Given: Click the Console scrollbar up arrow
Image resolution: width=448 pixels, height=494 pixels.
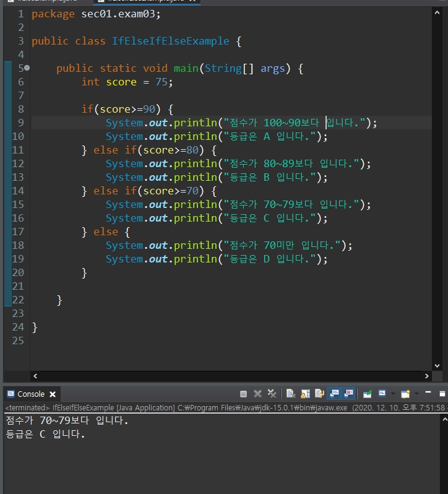Looking at the screenshot, I should (444, 419).
